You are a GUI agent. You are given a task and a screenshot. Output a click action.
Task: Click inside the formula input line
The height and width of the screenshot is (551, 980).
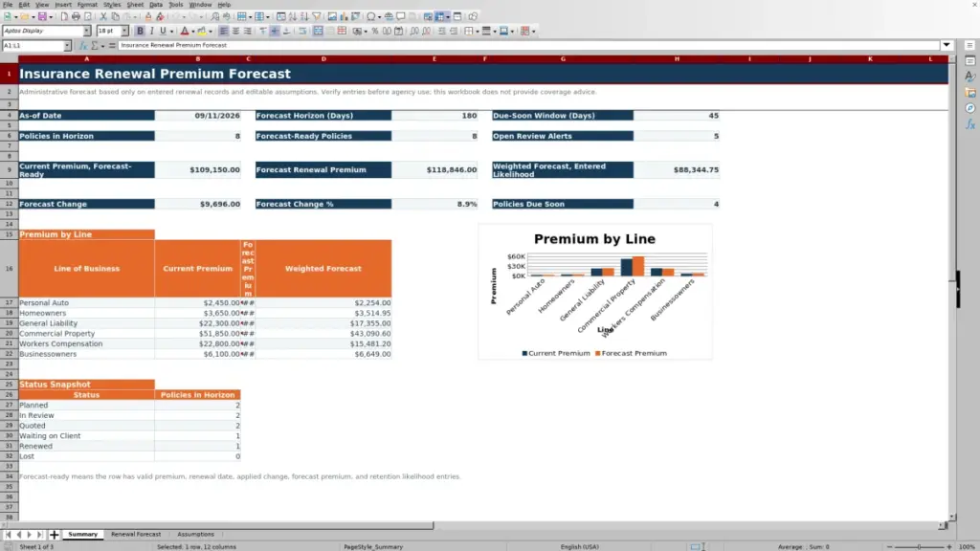click(x=528, y=46)
